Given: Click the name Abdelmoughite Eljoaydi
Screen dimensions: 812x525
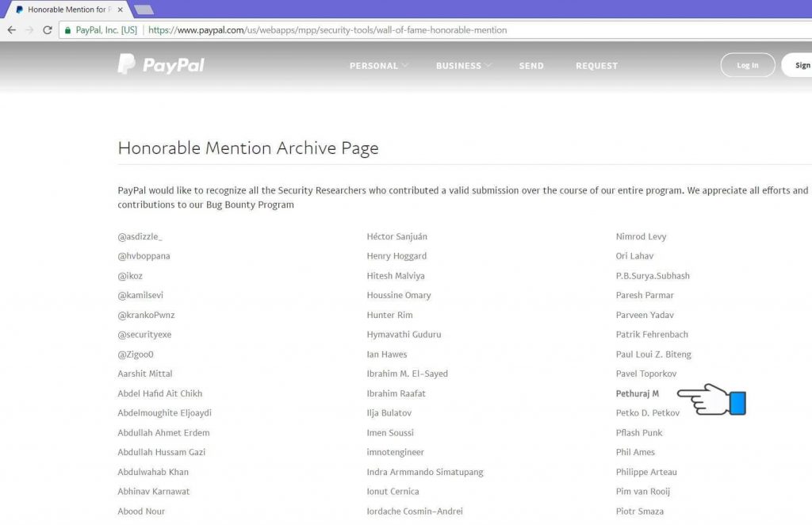Looking at the screenshot, I should pos(165,413).
